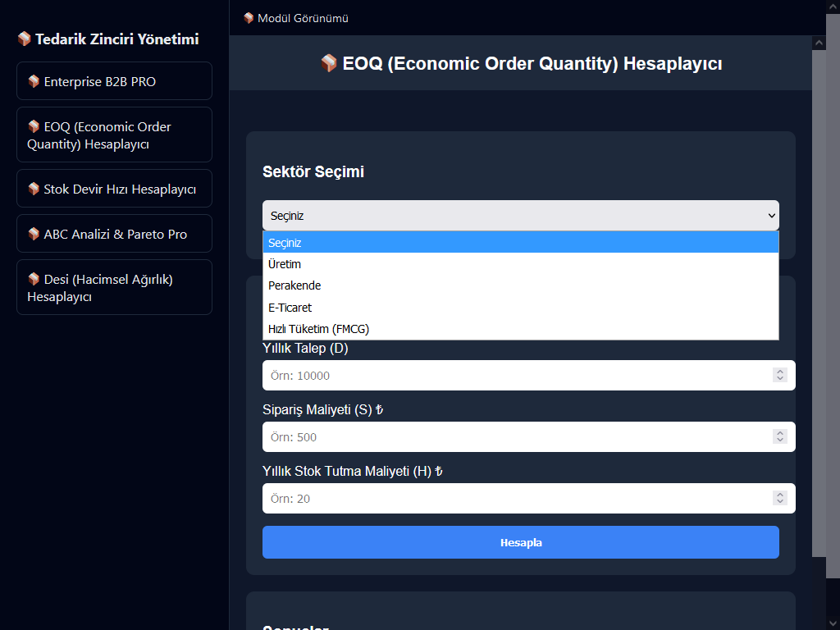Go to ABC Analizi & Pareto Pro

tap(114, 234)
